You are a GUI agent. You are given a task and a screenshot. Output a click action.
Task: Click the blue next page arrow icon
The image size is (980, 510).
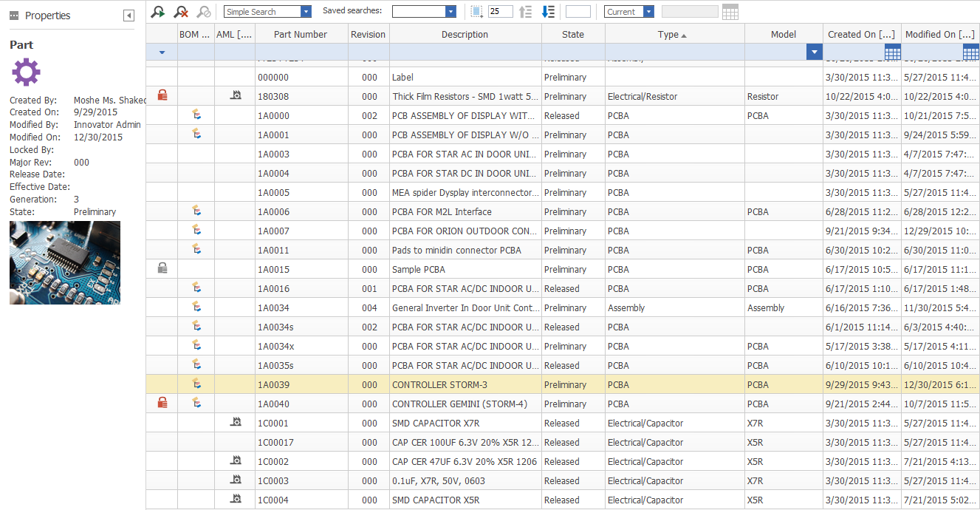[548, 11]
